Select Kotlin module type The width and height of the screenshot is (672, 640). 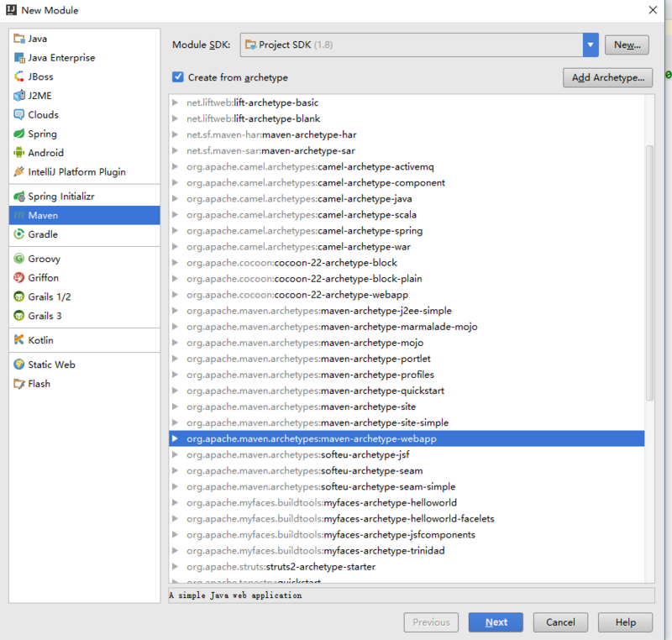(x=85, y=340)
